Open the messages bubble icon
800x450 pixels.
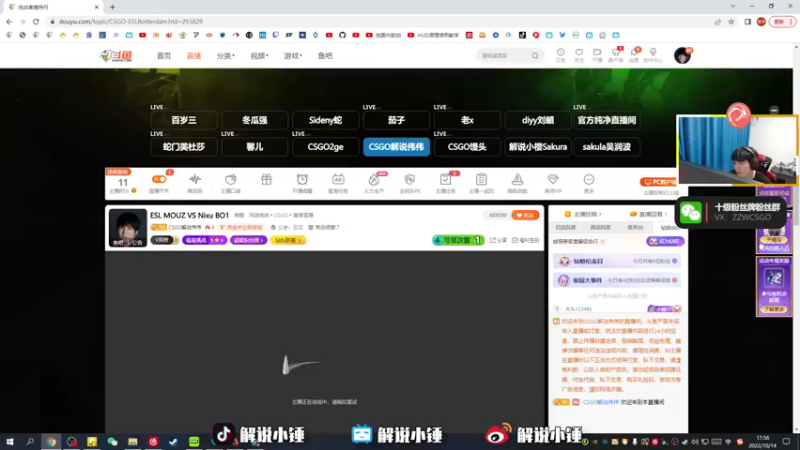click(634, 55)
